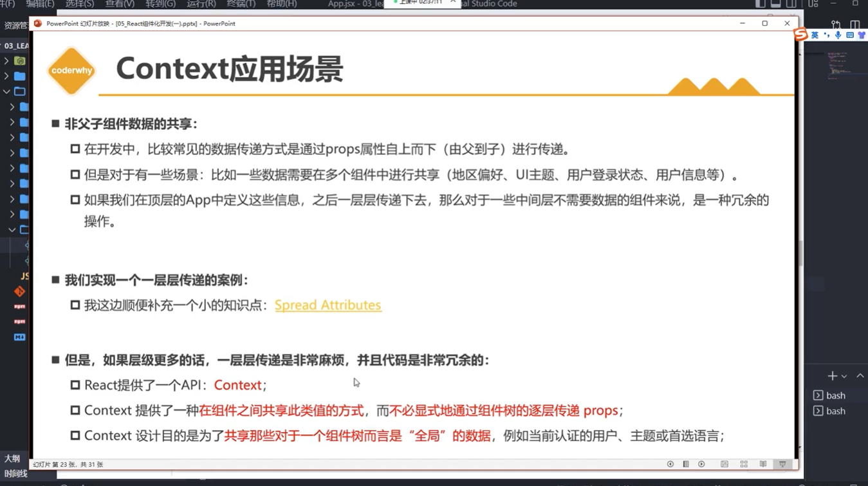
Task: Enable voice input via the microphone icon
Action: 838,35
